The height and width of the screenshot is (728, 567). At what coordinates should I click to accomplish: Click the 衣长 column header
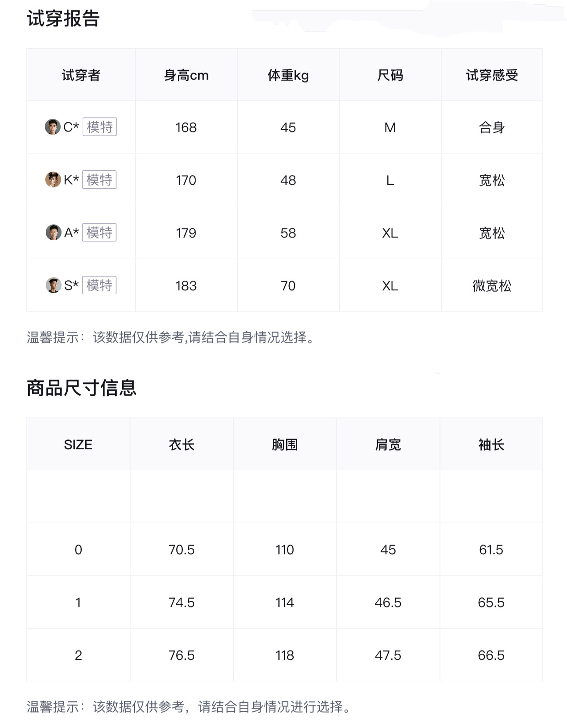pyautogui.click(x=182, y=445)
